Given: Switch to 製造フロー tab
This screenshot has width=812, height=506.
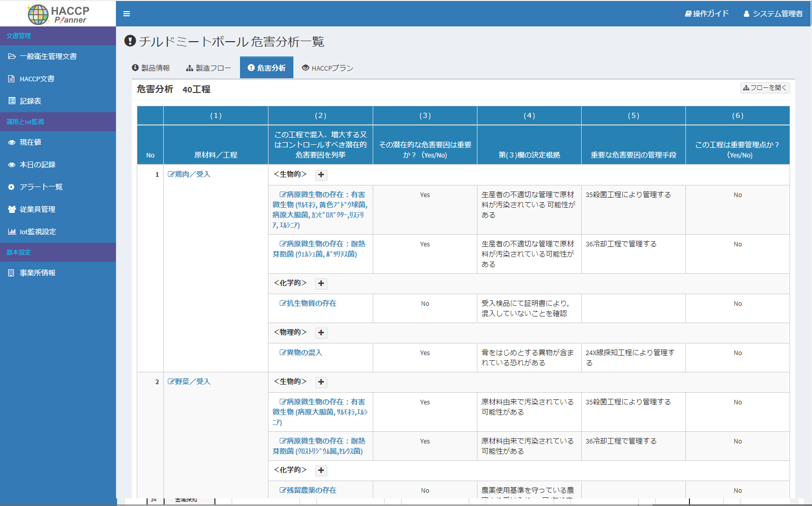Looking at the screenshot, I should pos(208,68).
